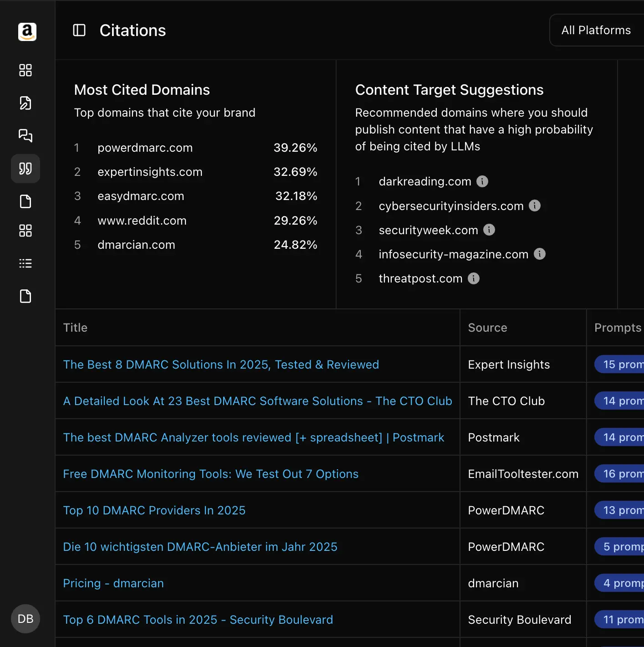Open 'Top 10 DMARC Providers In 2025' article
The width and height of the screenshot is (644, 647).
click(154, 510)
